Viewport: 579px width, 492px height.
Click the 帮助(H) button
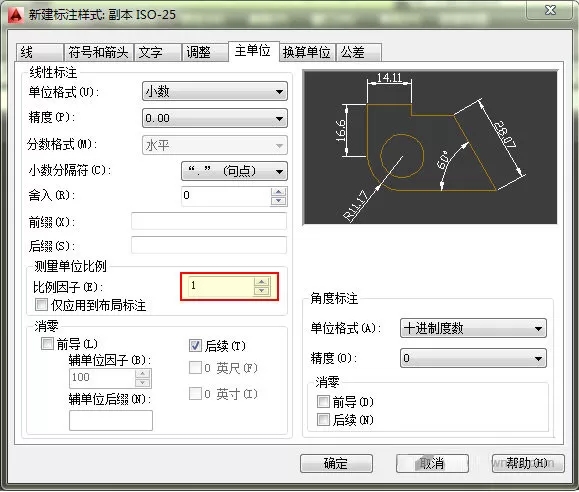point(528,463)
